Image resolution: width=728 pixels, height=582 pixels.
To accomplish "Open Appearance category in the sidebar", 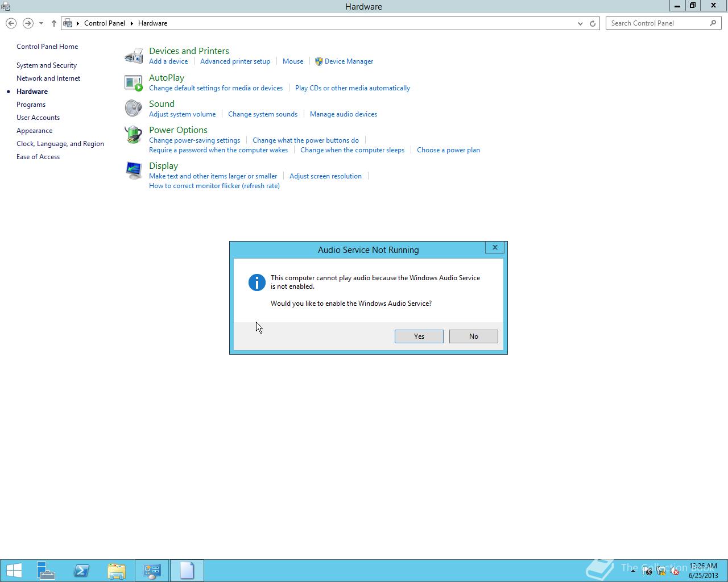I will [x=34, y=131].
